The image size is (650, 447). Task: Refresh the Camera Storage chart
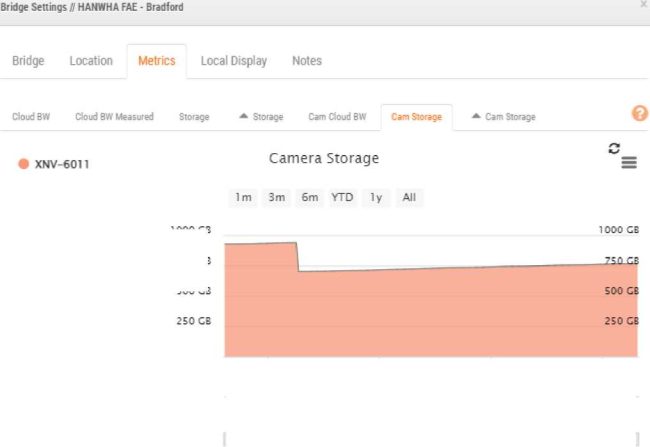pos(614,148)
